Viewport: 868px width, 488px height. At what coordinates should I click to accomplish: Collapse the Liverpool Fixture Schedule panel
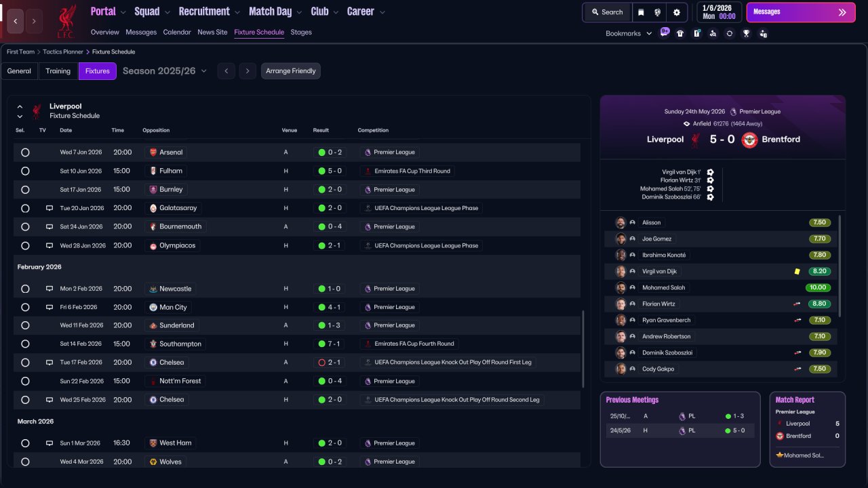[x=20, y=106]
